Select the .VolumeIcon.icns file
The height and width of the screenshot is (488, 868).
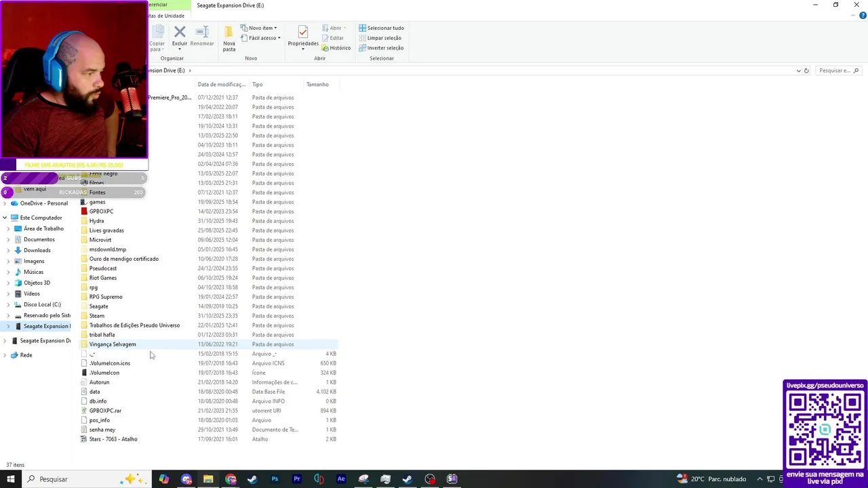tap(109, 363)
